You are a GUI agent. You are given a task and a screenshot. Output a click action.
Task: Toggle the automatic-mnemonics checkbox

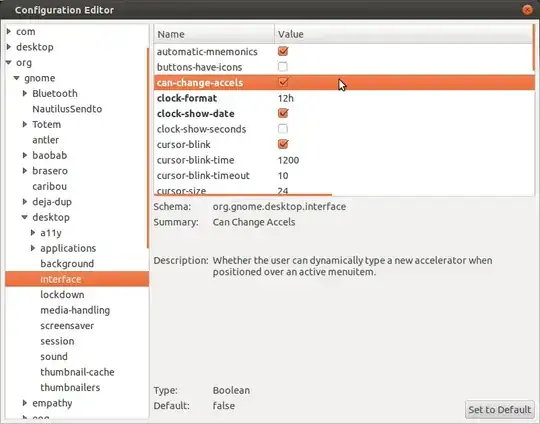point(283,51)
